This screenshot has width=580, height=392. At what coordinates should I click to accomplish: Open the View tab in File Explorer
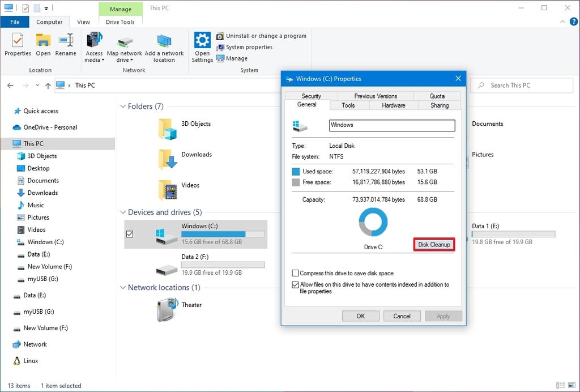tap(83, 22)
